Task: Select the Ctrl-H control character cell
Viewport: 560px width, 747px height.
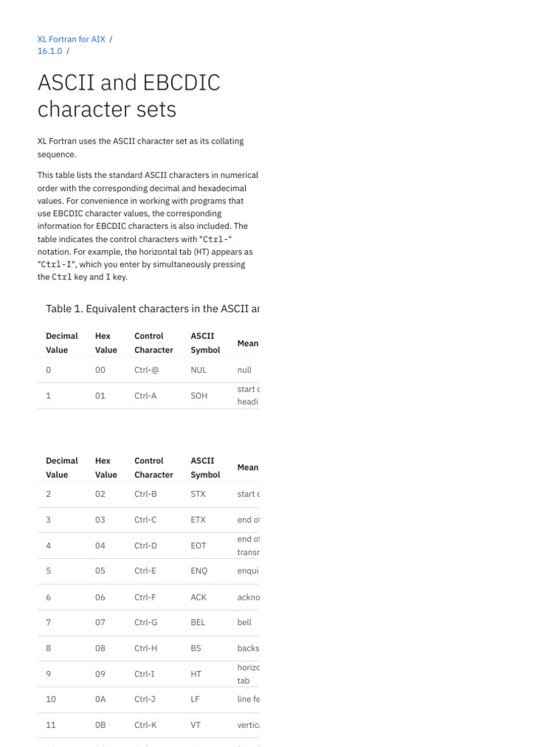Action: (x=146, y=648)
